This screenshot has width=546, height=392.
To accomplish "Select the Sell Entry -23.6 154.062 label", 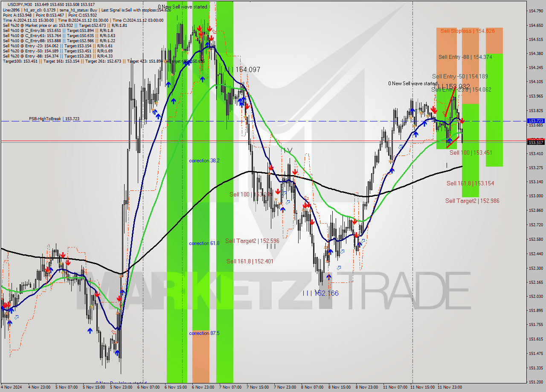I will [x=461, y=90].
